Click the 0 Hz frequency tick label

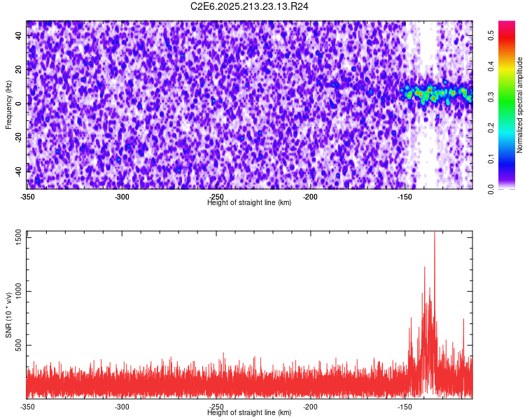[x=19, y=104]
